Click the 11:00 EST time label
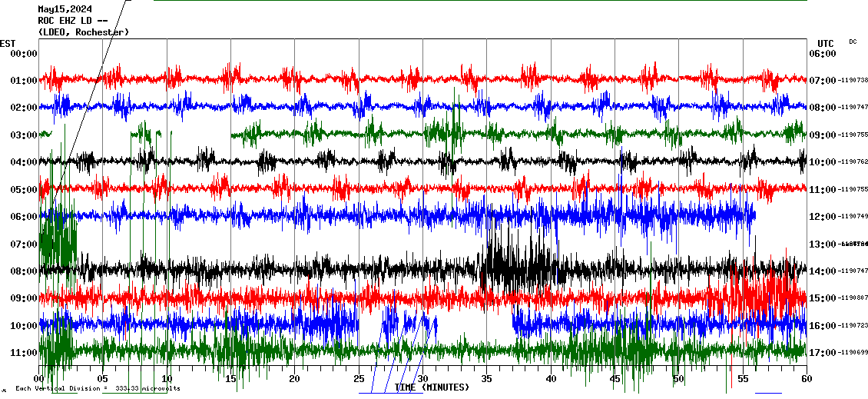The width and height of the screenshot is (868, 399). tap(24, 353)
